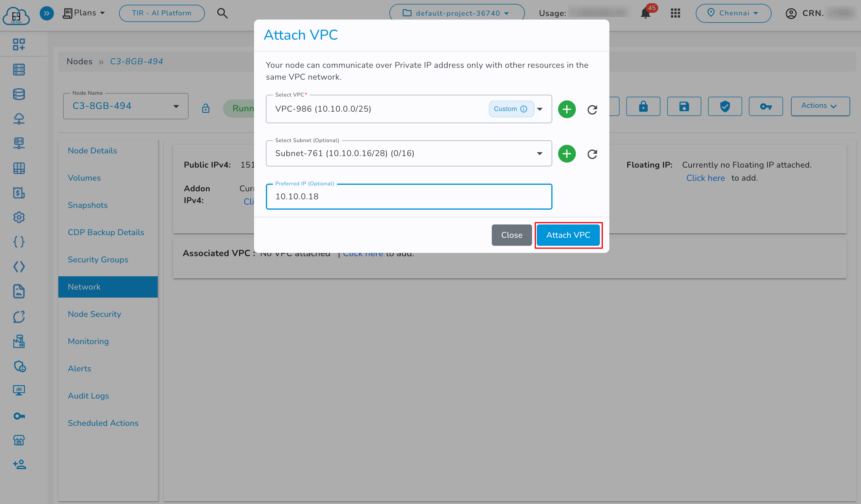
Task: Open the Actions dropdown menu
Action: point(820,106)
